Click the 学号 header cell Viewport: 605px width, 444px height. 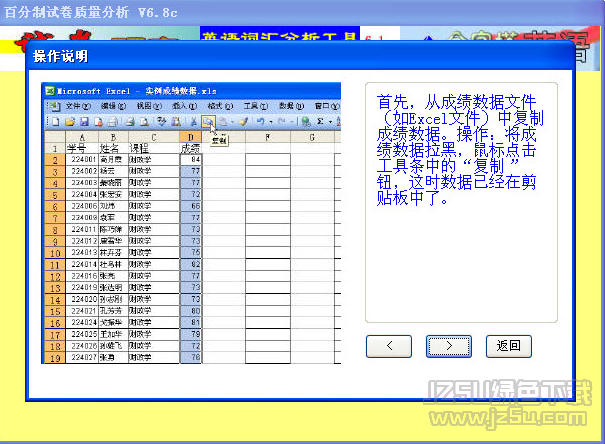pyautogui.click(x=82, y=148)
